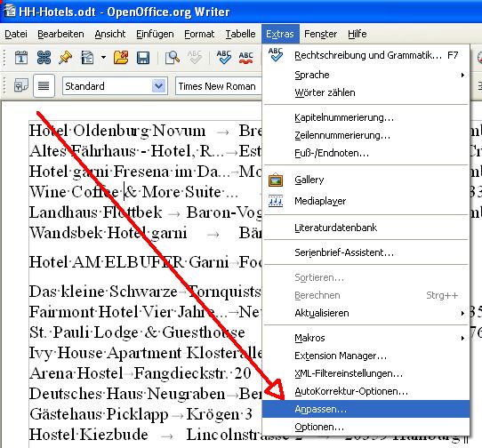Screen dimensions: 482x448
Task: Open the Styles and Formatting icon
Action: (21, 85)
